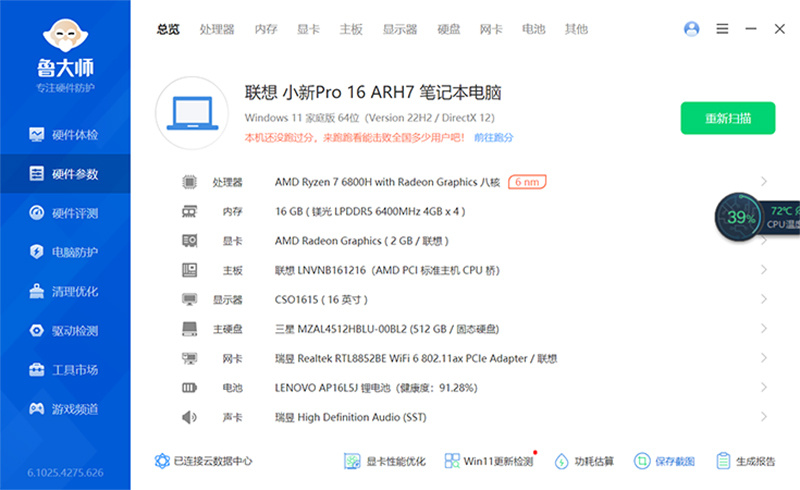The width and height of the screenshot is (800, 490).
Task: Open 功耗估算 power estimate
Action: [x=584, y=461]
